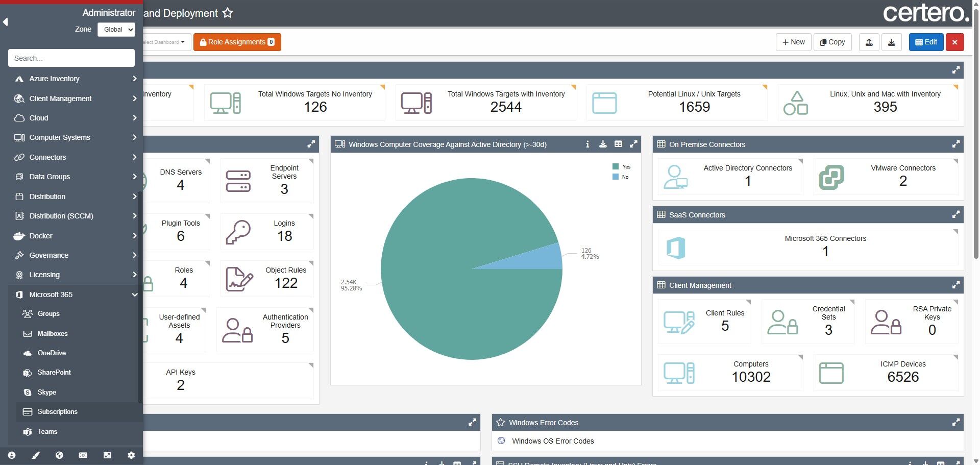This screenshot has height=465, width=980.
Task: Click the Authentication Providers user-lock icon
Action: (x=237, y=330)
